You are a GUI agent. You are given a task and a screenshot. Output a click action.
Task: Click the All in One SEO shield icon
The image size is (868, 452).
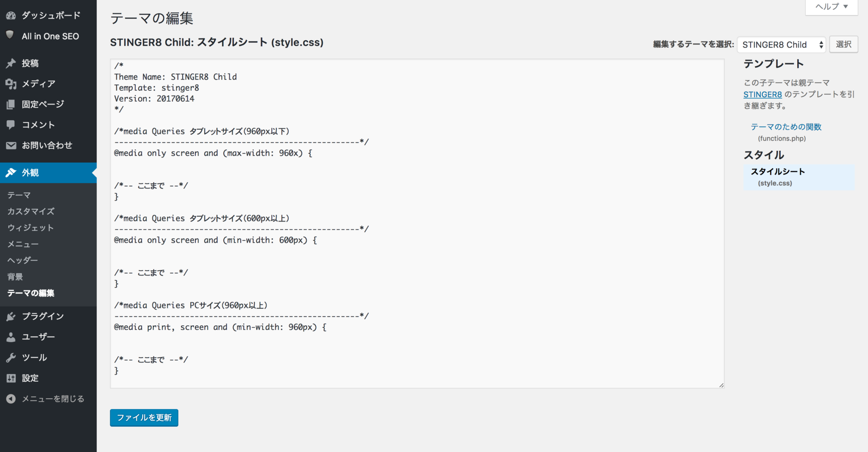pos(10,35)
